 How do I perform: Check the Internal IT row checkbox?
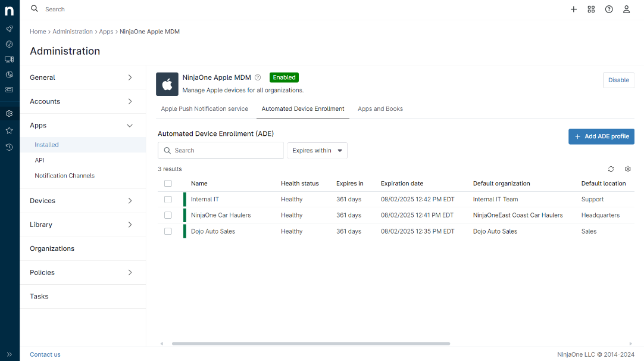pos(168,200)
